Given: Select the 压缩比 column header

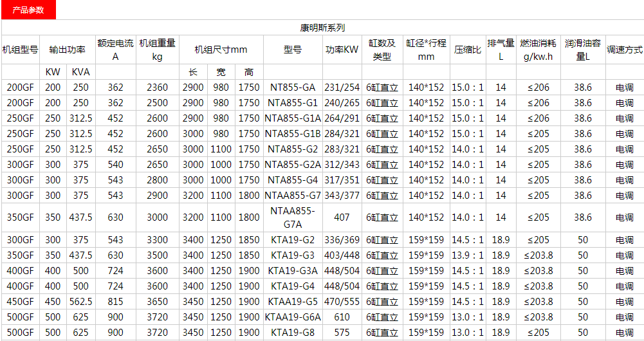Looking at the screenshot, I should (x=468, y=50).
